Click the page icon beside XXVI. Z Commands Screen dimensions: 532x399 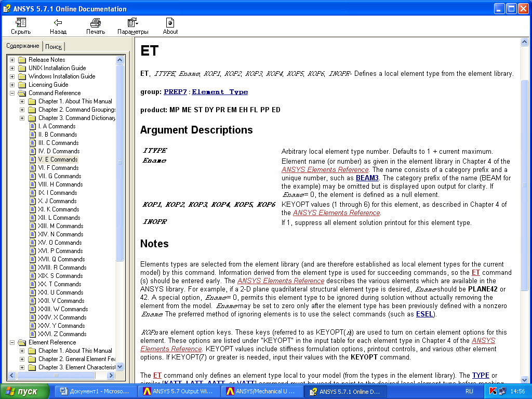point(33,334)
